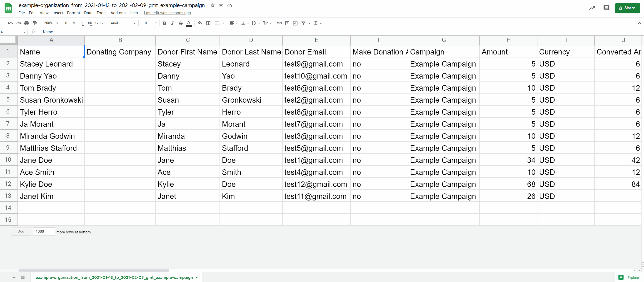Toggle bold formatting
Viewport: 644px width, 282px height.
pyautogui.click(x=164, y=23)
